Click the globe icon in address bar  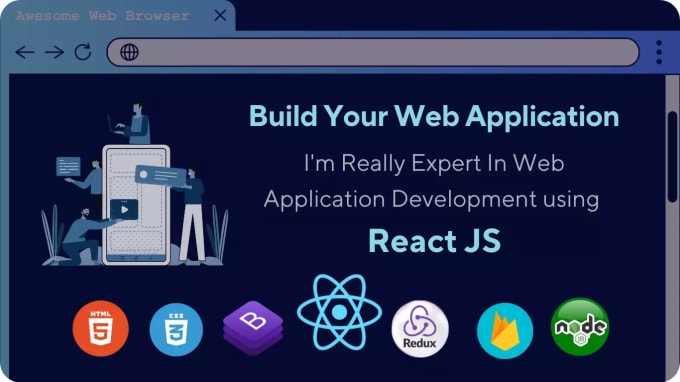tap(129, 52)
